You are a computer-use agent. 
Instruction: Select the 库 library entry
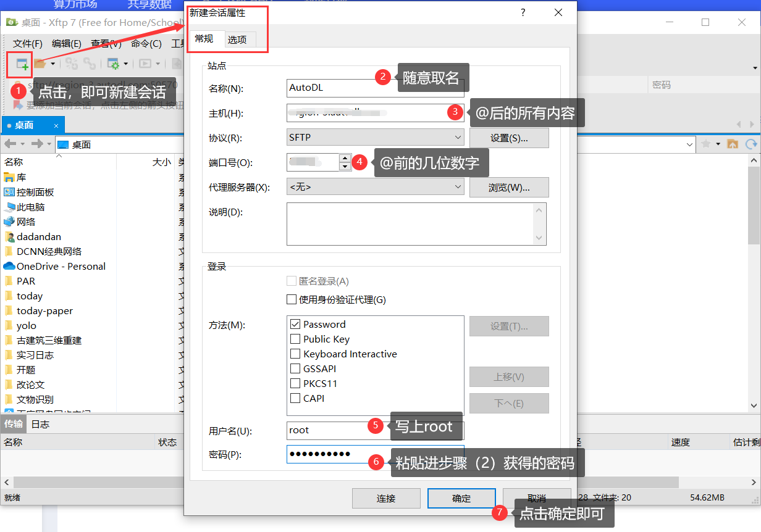point(15,177)
